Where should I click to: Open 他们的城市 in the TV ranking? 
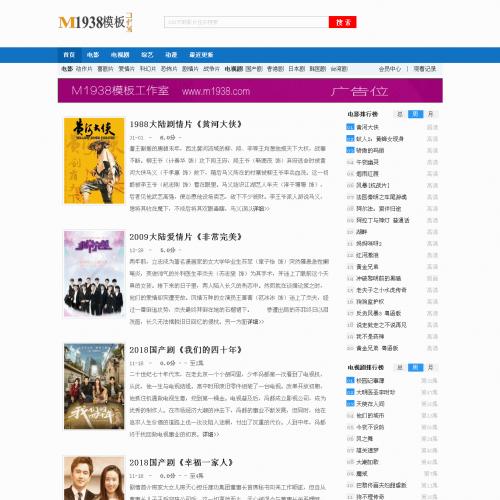coord(370,416)
